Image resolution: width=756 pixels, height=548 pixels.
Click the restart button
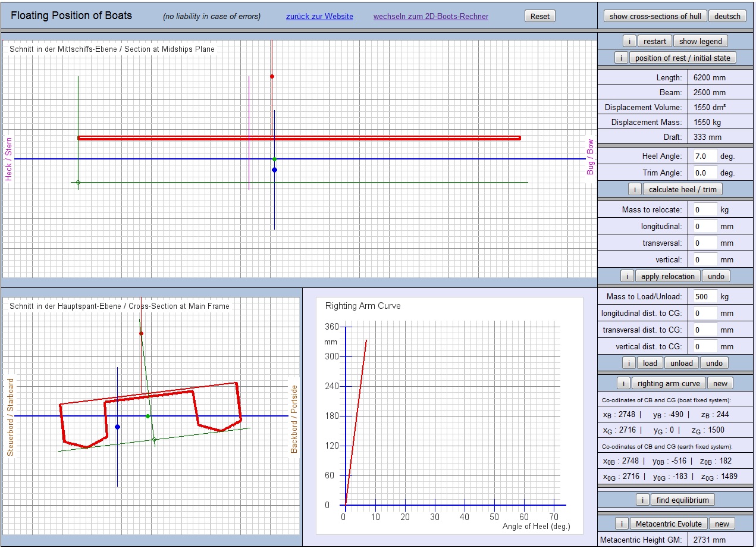coord(655,41)
